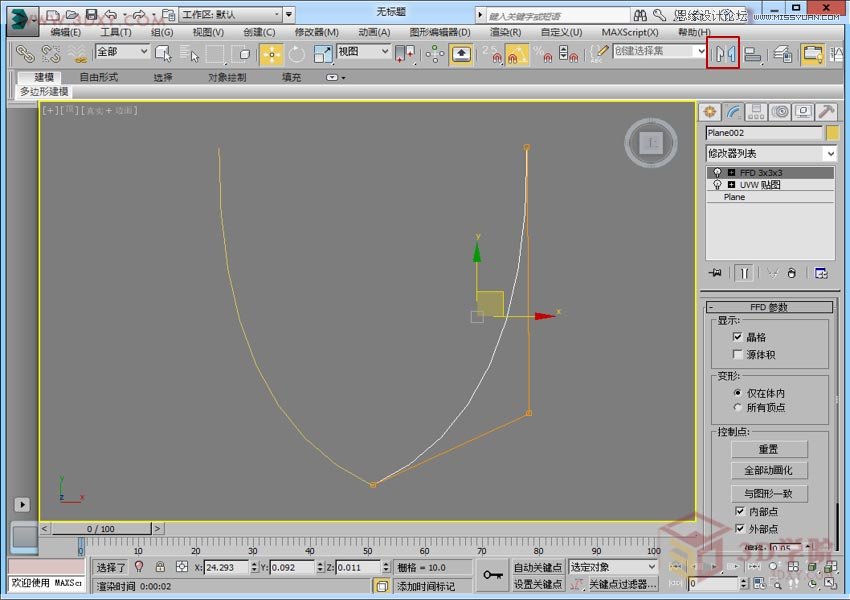Click Remove modifier trash icon below stack
The width and height of the screenshot is (850, 600).
click(x=791, y=273)
